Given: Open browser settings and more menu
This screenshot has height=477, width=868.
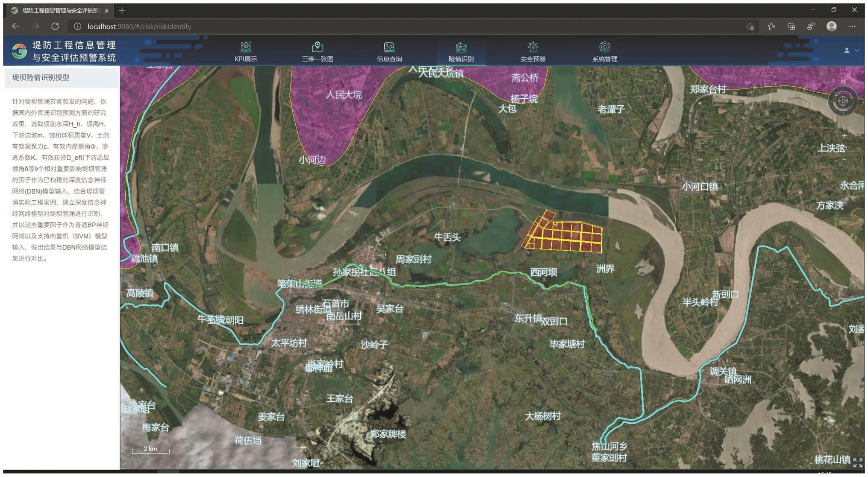Looking at the screenshot, I should tap(852, 26).
